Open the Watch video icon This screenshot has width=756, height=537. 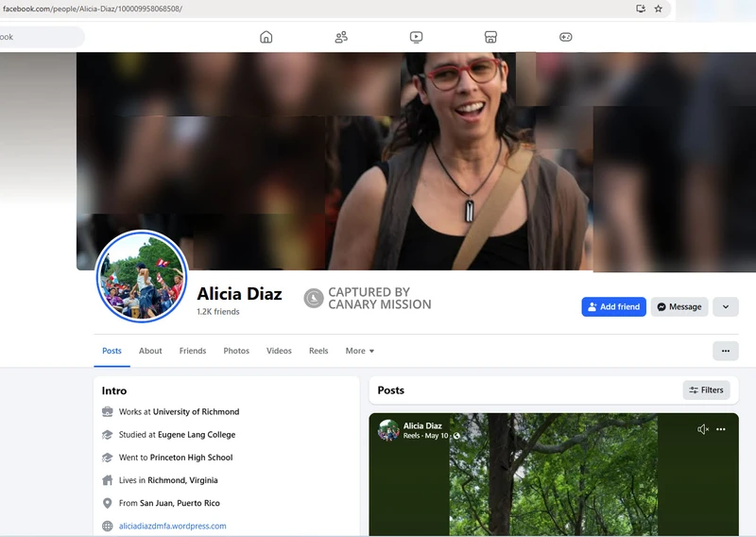[416, 37]
